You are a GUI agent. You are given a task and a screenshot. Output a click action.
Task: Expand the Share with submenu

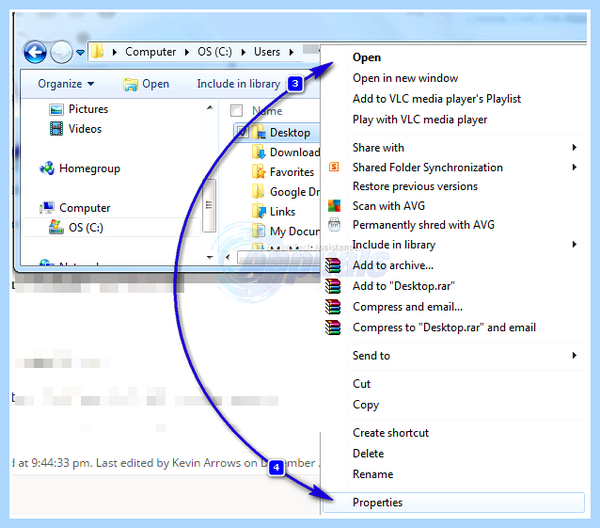tap(574, 147)
